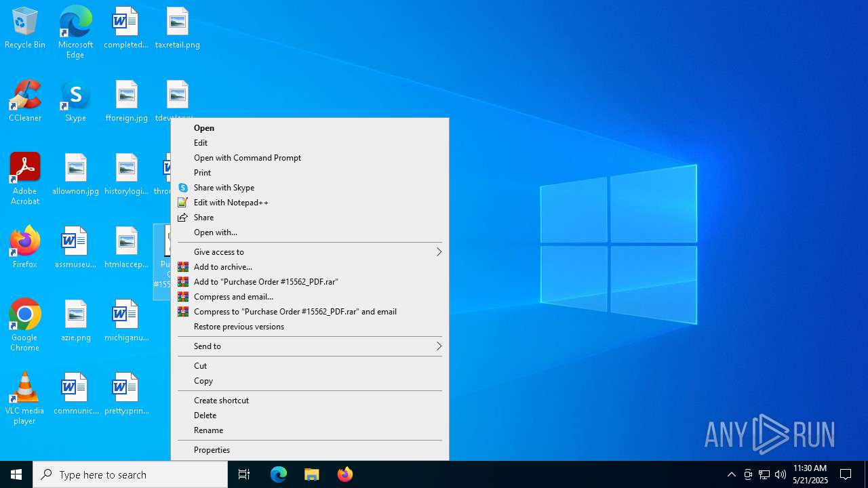Image resolution: width=868 pixels, height=488 pixels.
Task: Select Compress and email...
Action: (310, 297)
